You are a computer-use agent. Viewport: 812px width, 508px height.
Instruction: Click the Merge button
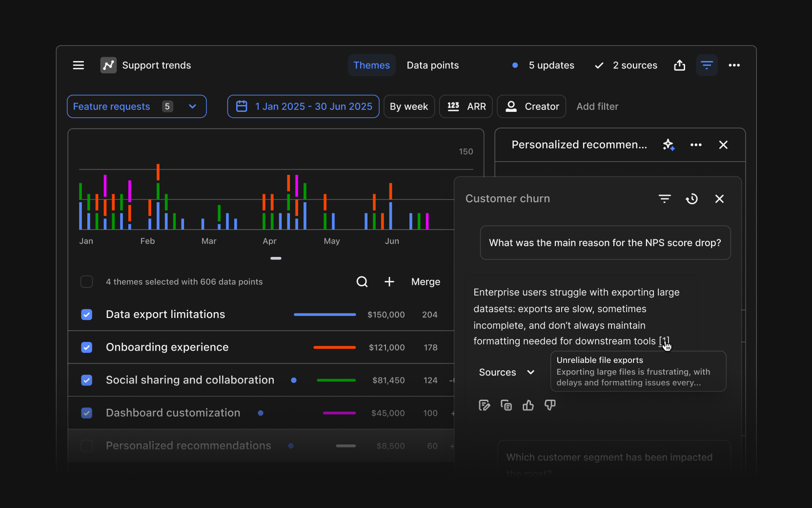(x=426, y=282)
